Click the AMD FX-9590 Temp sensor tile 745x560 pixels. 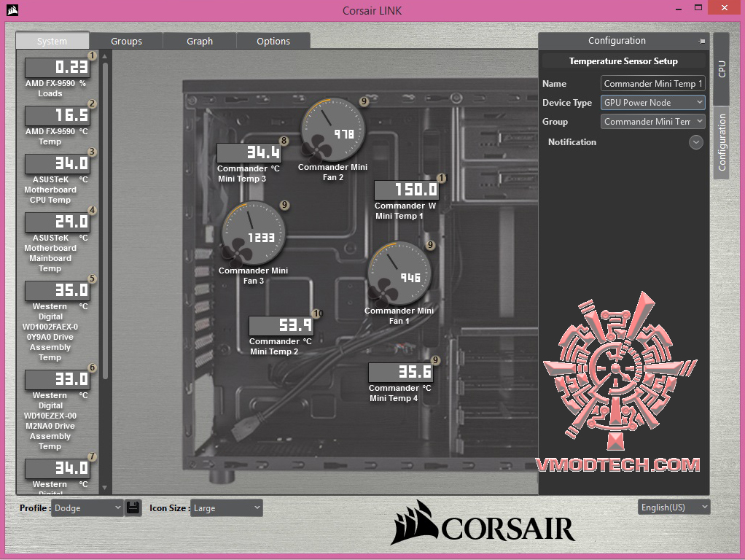click(57, 115)
